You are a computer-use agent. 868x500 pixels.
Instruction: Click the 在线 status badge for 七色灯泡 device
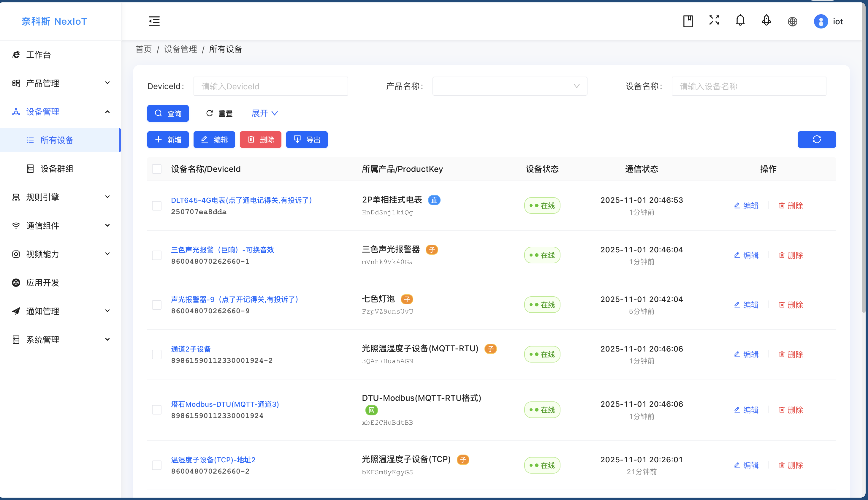[542, 305]
